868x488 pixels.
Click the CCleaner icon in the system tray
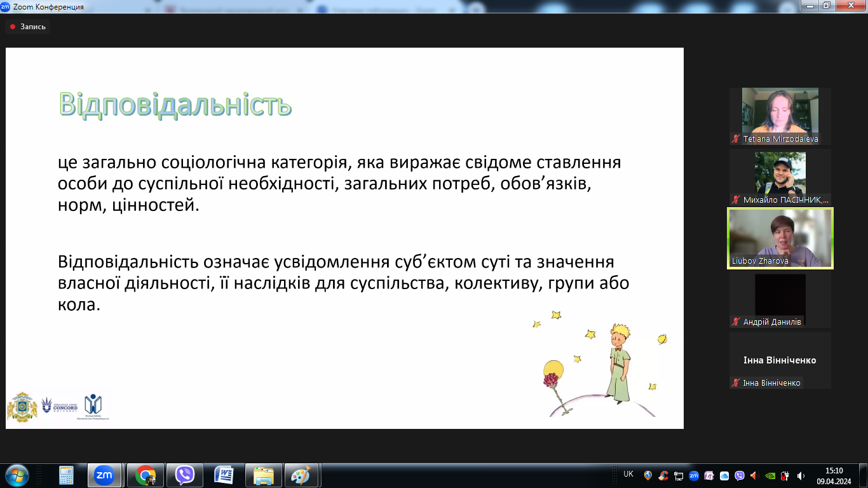point(663,475)
